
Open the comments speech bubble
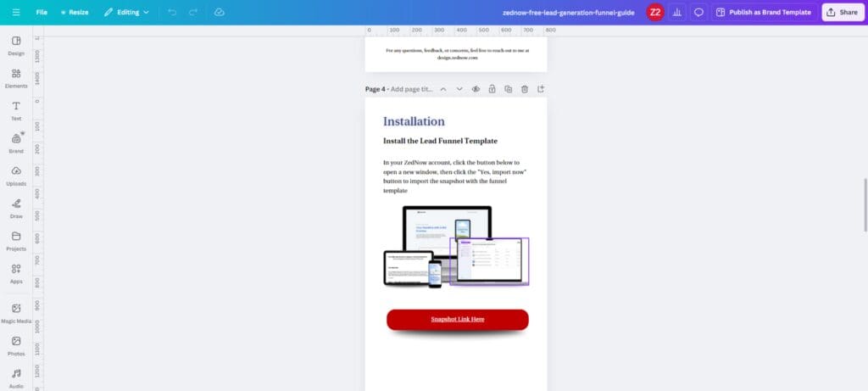point(698,12)
